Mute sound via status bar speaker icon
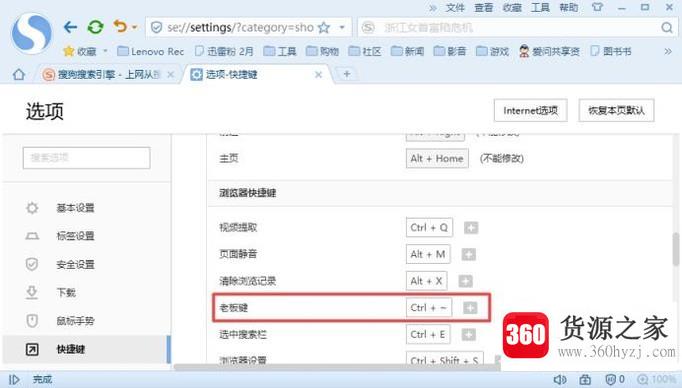This screenshot has width=682, height=388. [x=560, y=380]
